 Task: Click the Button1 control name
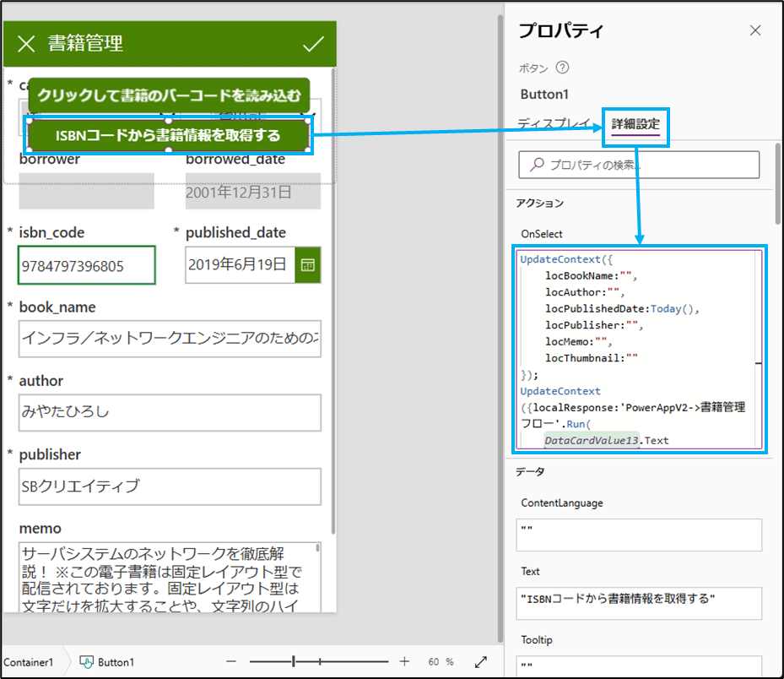tap(544, 94)
